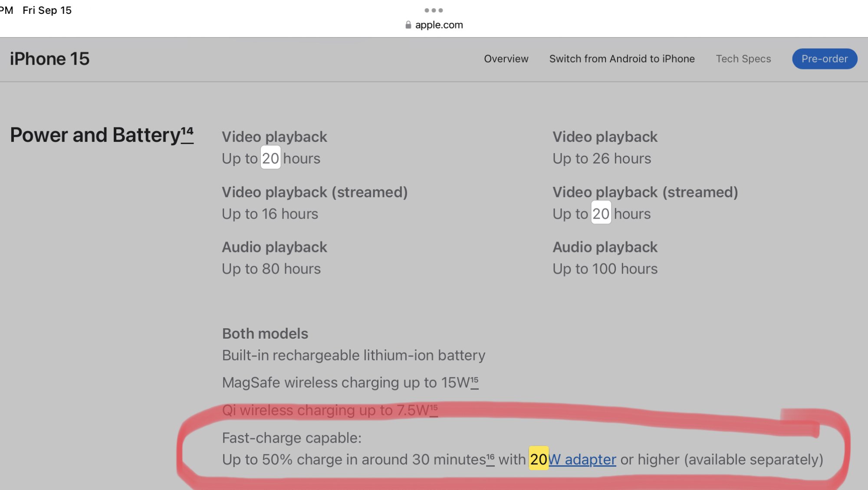Click the Fast-charge capable label
Viewport: 868px width, 490px height.
point(292,438)
